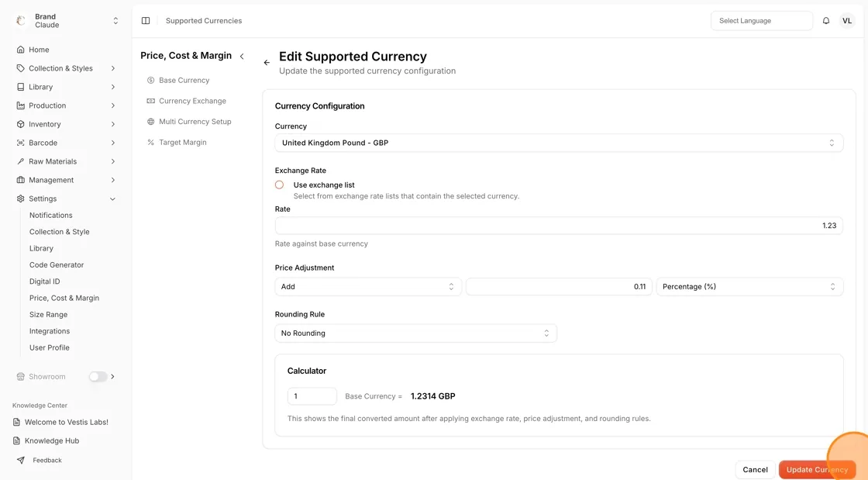Collapse the Settings submenu chevron
This screenshot has height=480, width=868.
pos(113,199)
